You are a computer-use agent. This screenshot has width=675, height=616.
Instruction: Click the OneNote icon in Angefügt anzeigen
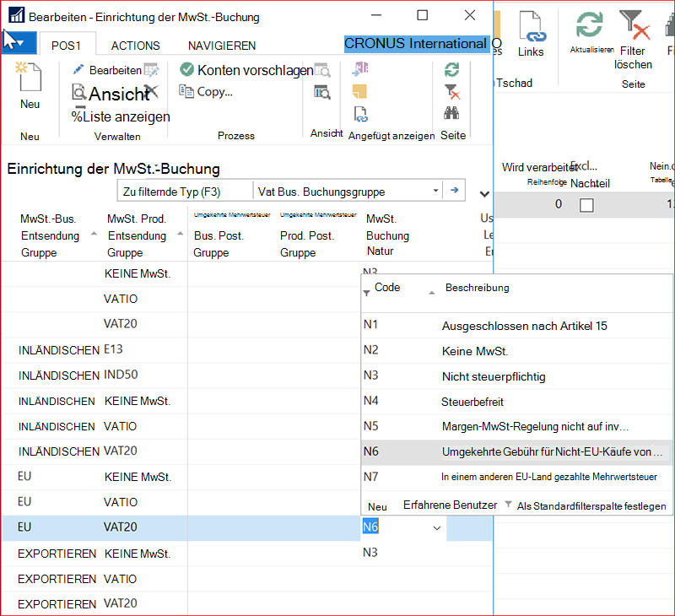pos(360,69)
